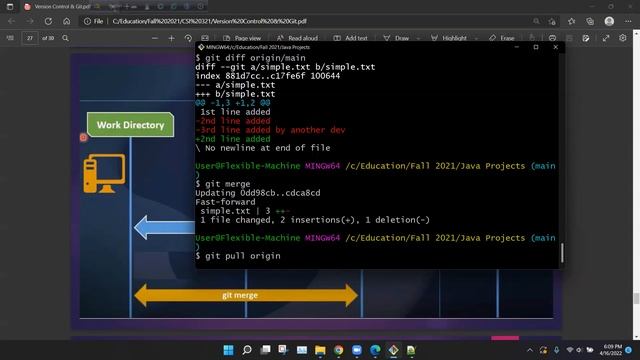Open the Edge profile avatar
Image resolution: width=640 pixels, height=360 pixels.
pyautogui.click(x=609, y=21)
